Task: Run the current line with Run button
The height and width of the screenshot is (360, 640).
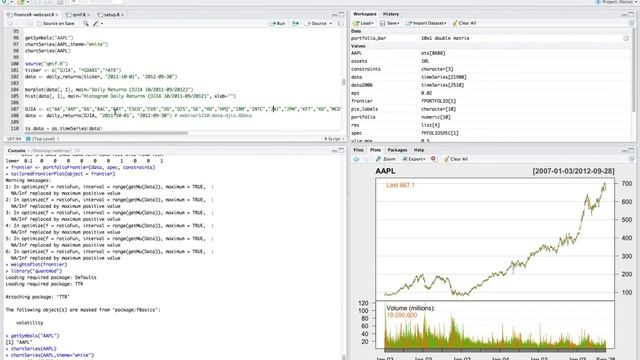Action: (x=278, y=24)
